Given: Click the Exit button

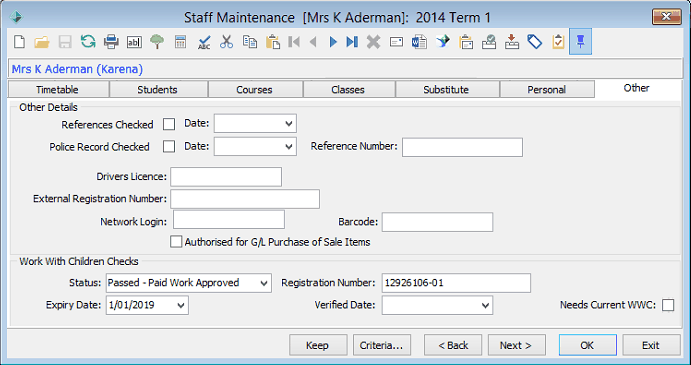Looking at the screenshot, I should click(651, 345).
